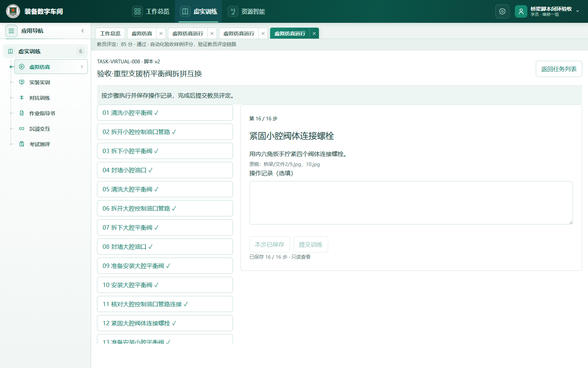
Task: Open the 工作总览 top navigation item
Action: click(x=151, y=11)
